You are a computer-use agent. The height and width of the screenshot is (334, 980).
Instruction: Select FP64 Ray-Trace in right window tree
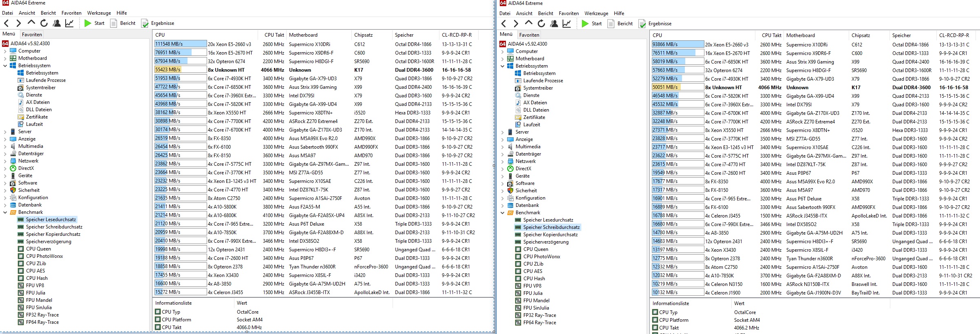pos(540,323)
